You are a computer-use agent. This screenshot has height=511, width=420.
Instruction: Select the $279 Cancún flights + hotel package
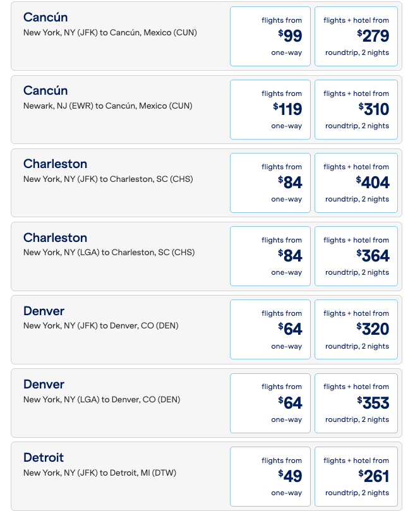pyautogui.click(x=356, y=36)
